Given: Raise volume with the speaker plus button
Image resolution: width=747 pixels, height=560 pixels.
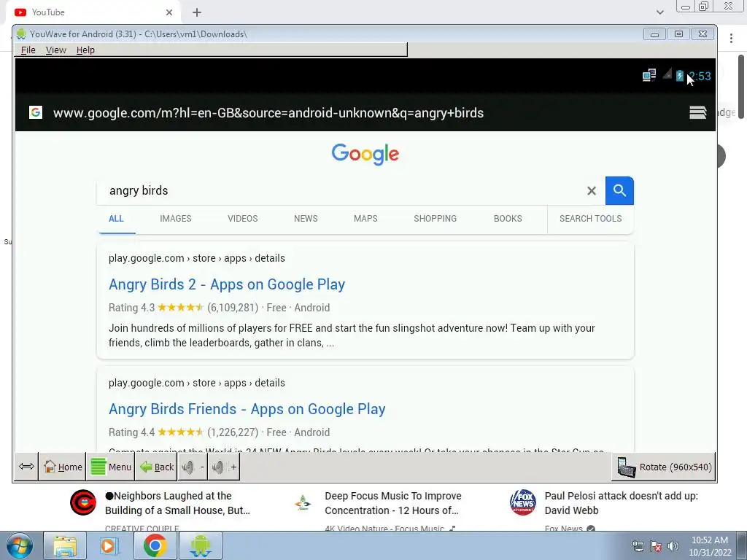Looking at the screenshot, I should coord(223,467).
